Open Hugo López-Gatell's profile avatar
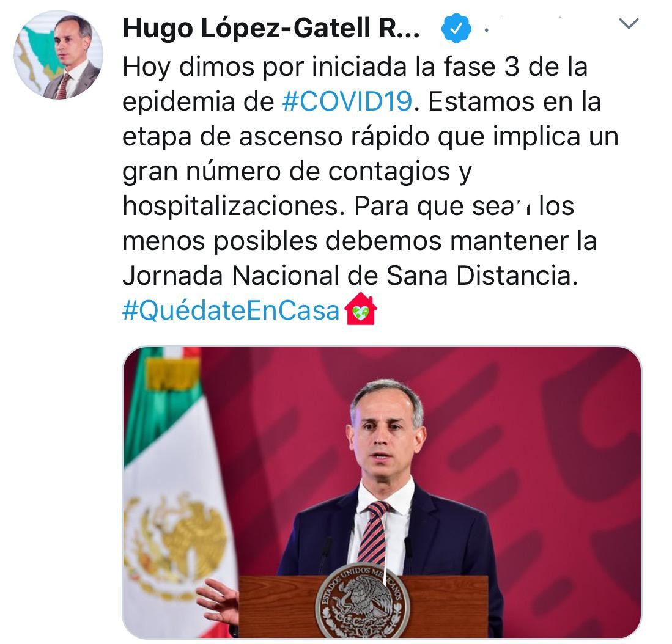Viewport: 672px width, 644px height. 58,54
